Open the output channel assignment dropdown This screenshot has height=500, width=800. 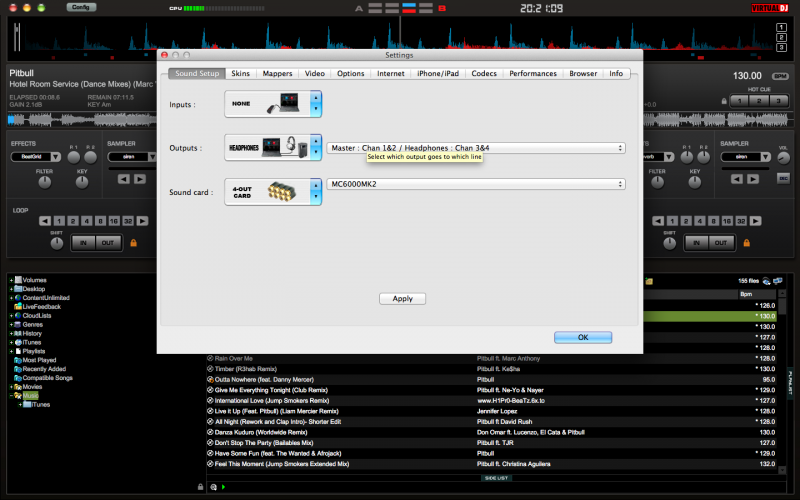pyautogui.click(x=475, y=148)
